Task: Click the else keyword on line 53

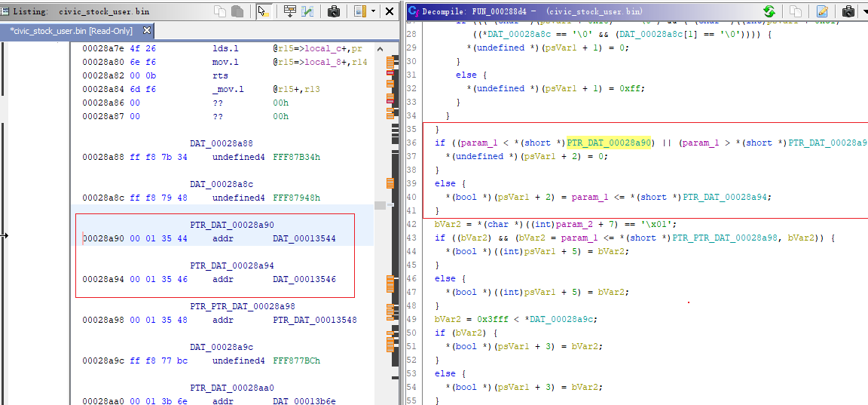Action: click(445, 374)
